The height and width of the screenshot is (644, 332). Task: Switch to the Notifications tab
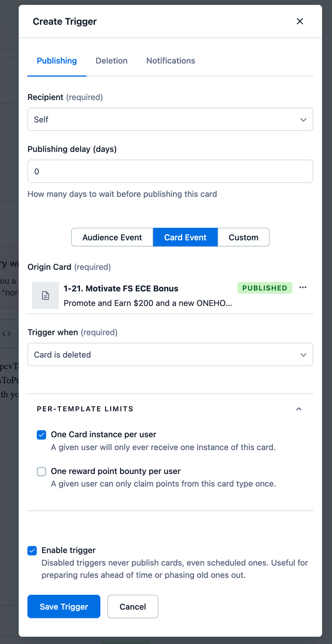pos(171,61)
